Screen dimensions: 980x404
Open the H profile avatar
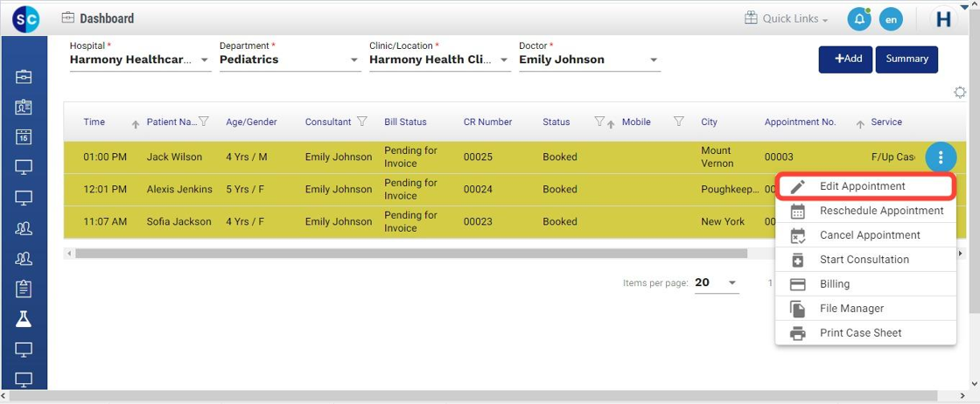pos(944,19)
